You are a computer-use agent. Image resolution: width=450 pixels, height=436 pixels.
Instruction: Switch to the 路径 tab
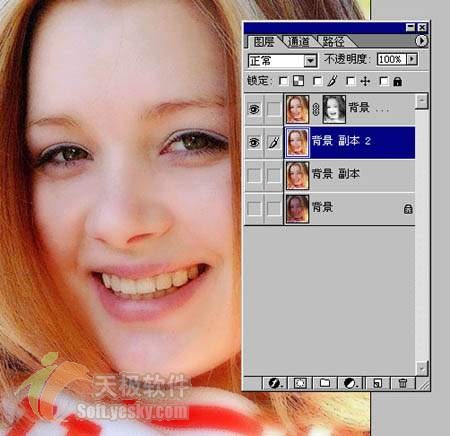333,42
